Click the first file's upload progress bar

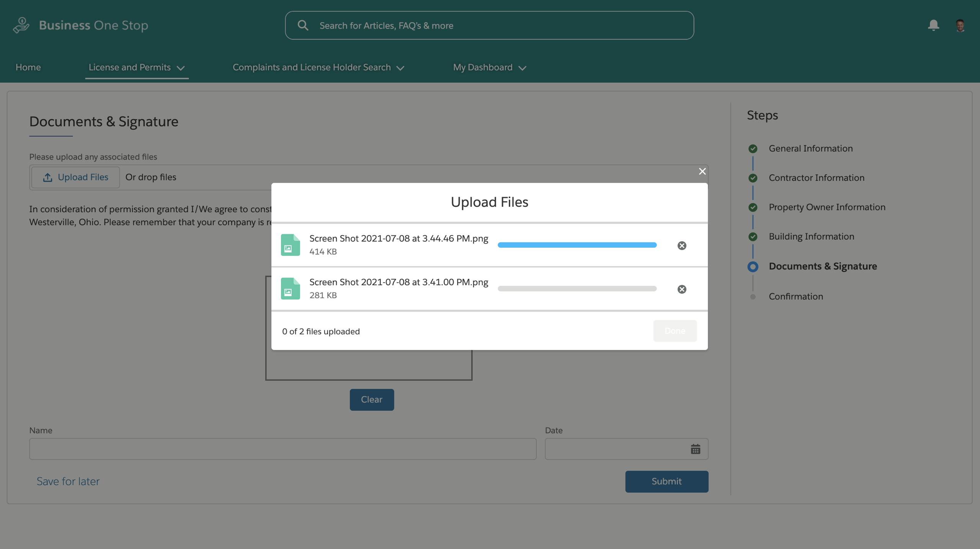pos(577,245)
